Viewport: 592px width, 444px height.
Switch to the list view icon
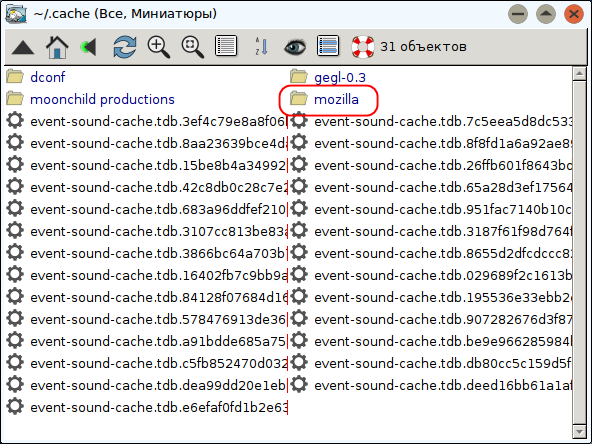coord(226,46)
